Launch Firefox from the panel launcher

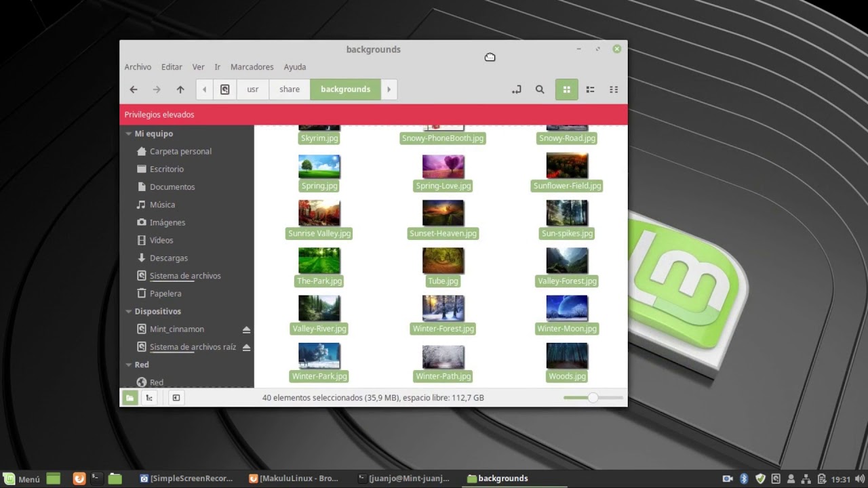[79, 479]
